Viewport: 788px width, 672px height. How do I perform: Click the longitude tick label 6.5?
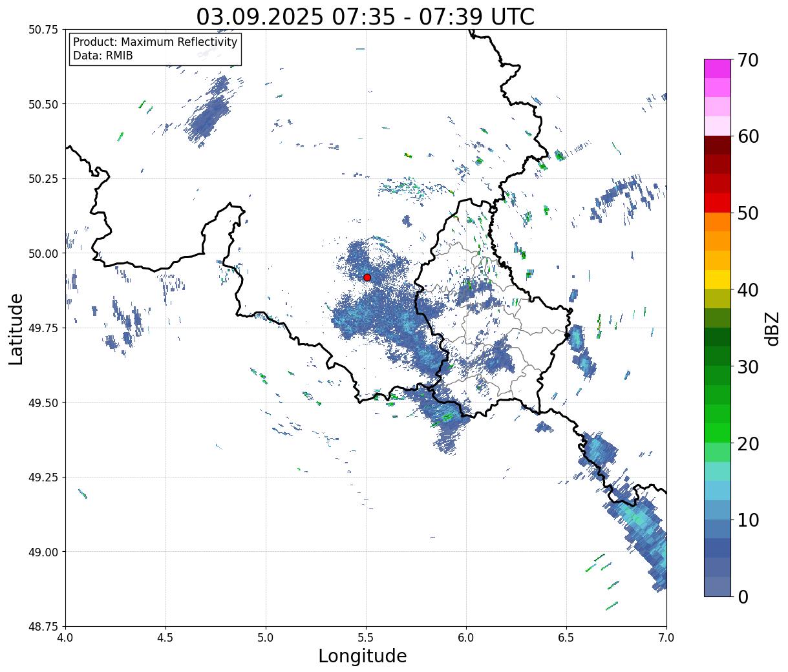click(566, 638)
